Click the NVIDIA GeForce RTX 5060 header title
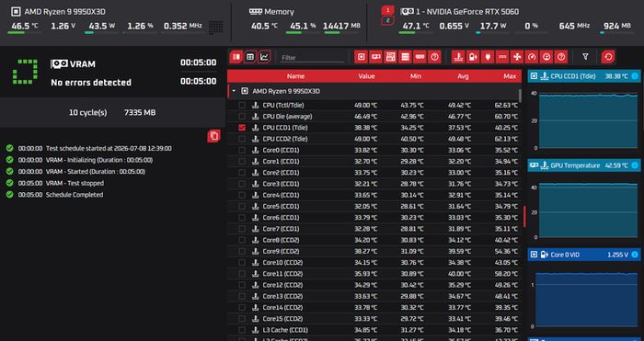 (467, 12)
